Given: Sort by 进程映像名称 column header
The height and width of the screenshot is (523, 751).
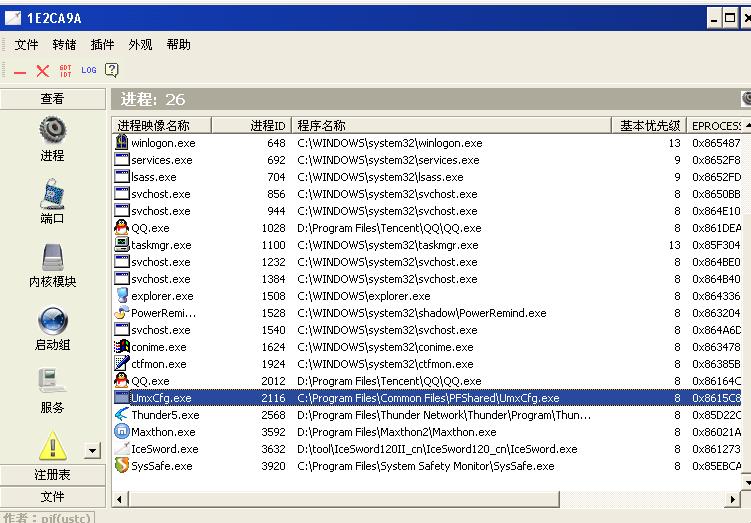Looking at the screenshot, I should [x=162, y=125].
